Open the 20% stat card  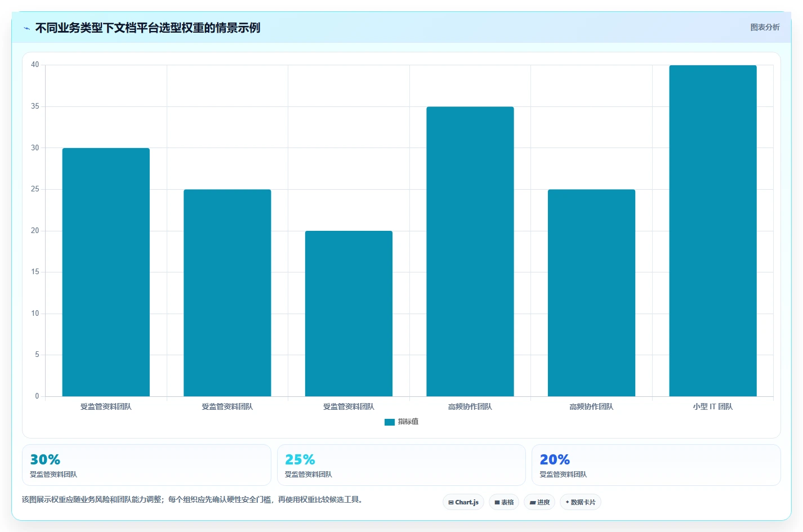coord(656,465)
